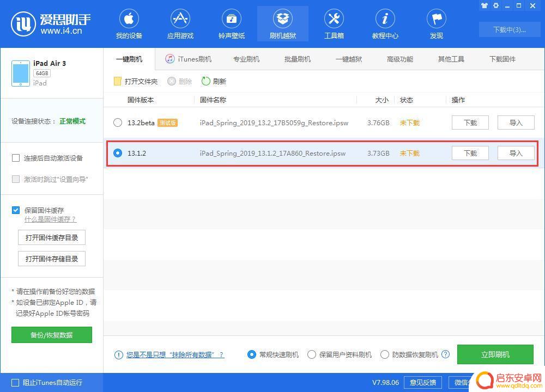The image size is (545, 392).
Task: Click the 正常模式 connection status
Action: [x=72, y=121]
